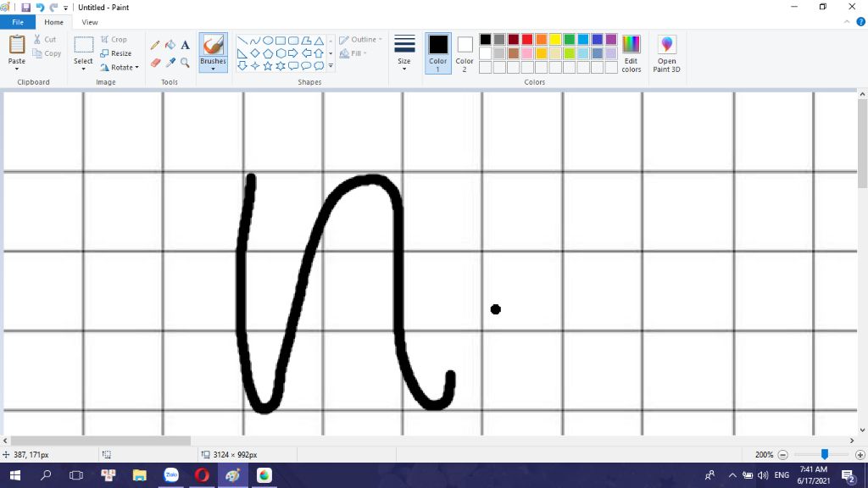This screenshot has height=488, width=868.
Task: Choose the Five-point star shape
Action: [x=267, y=66]
